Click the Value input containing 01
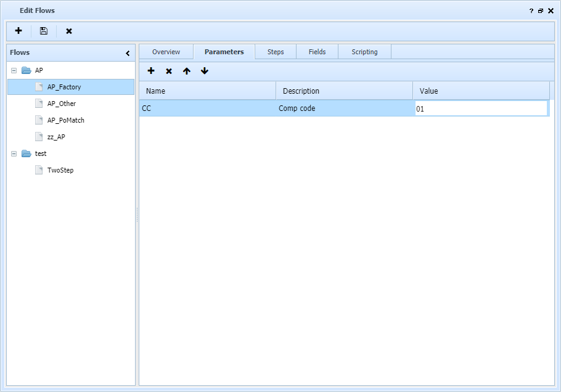Image resolution: width=561 pixels, height=392 pixels. 481,108
